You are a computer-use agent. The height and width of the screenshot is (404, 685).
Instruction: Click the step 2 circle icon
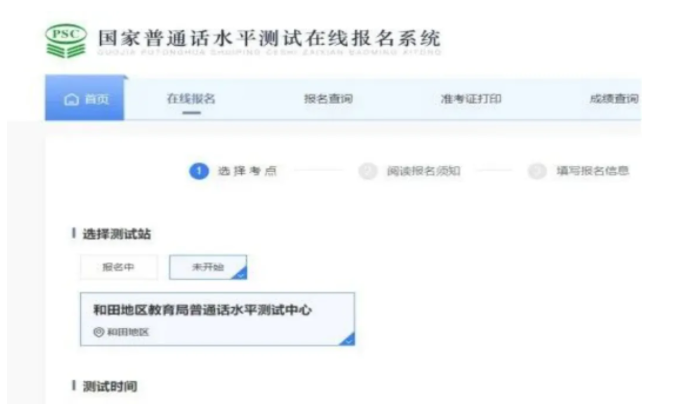coord(368,171)
